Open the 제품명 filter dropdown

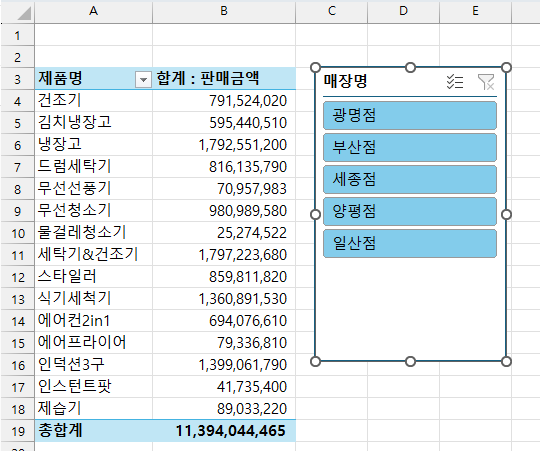[143, 80]
